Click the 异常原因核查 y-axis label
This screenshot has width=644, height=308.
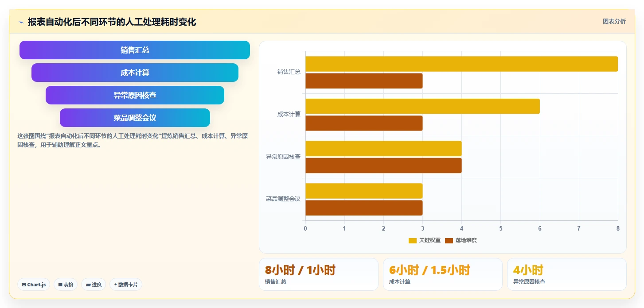click(283, 157)
